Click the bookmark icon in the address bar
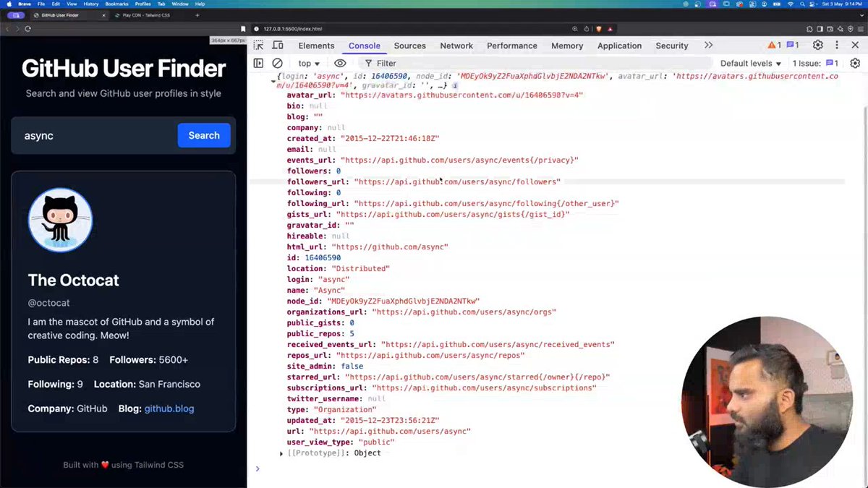The width and height of the screenshot is (868, 488). [x=244, y=29]
